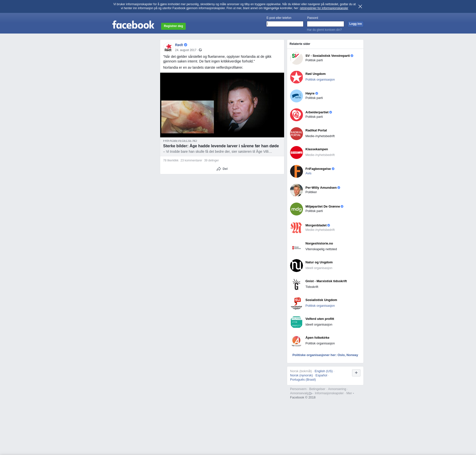476x455 pixels.
Task: Click the Klassekampen logo
Action: click(x=297, y=152)
